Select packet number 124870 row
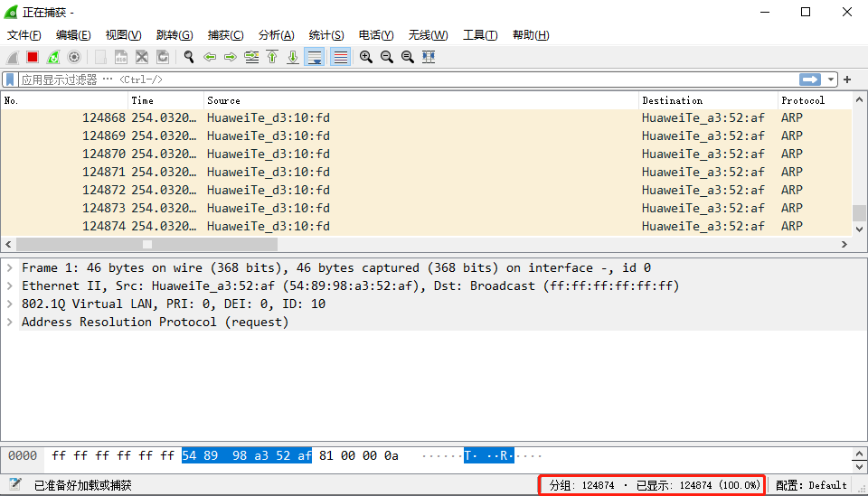 click(426, 154)
